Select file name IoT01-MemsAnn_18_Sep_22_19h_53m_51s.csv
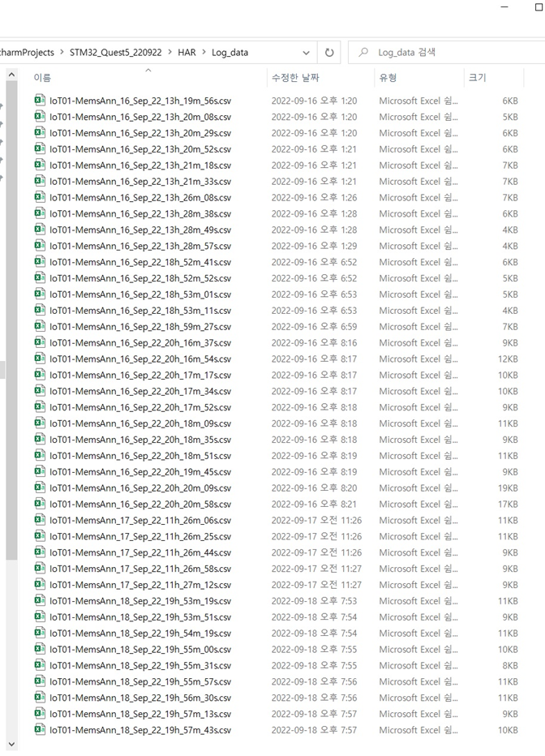 (x=140, y=617)
